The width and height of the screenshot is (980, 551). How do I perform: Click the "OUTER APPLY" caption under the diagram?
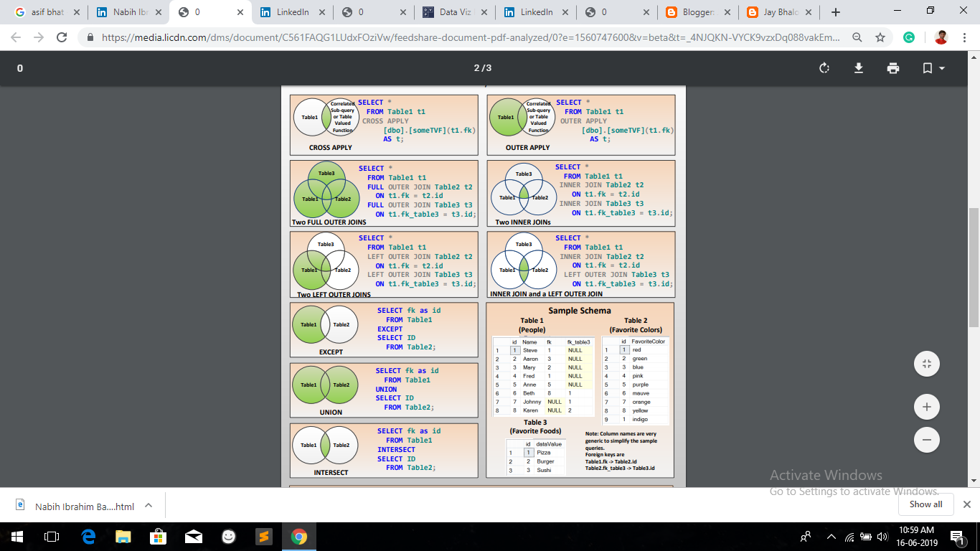coord(527,148)
